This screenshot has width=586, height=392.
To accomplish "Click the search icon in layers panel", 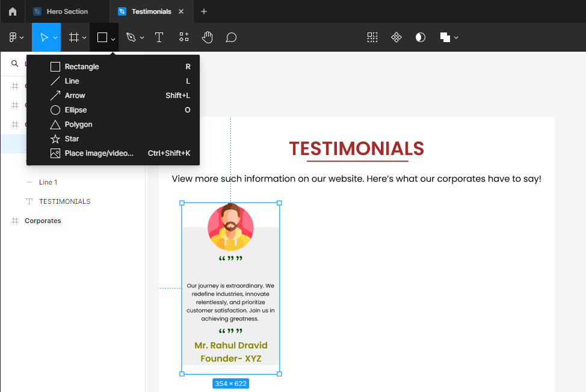I will [14, 64].
